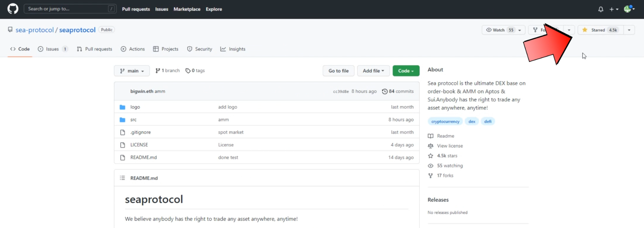
Task: Open the README.md file link
Action: (143, 157)
